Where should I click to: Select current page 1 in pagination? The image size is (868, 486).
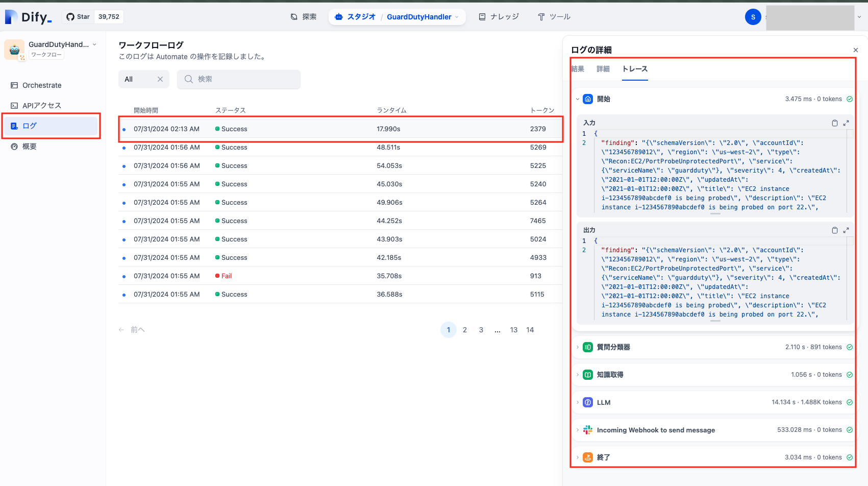[x=449, y=330]
